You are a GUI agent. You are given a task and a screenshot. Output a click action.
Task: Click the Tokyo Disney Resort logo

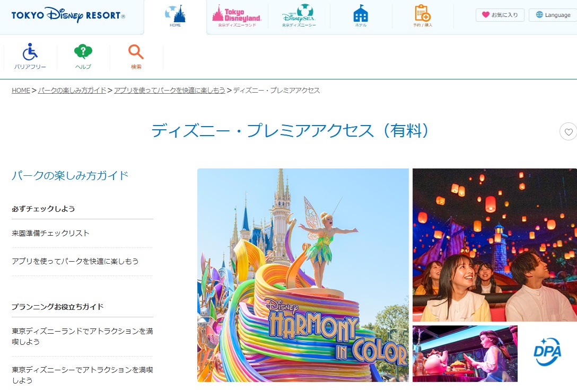(68, 15)
